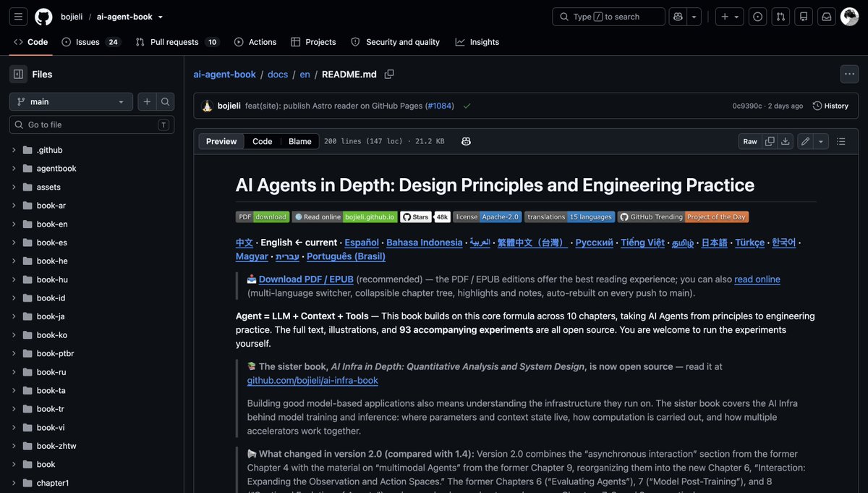This screenshot has width=868, height=493.
Task: Switch to the Insights tab
Action: [477, 42]
